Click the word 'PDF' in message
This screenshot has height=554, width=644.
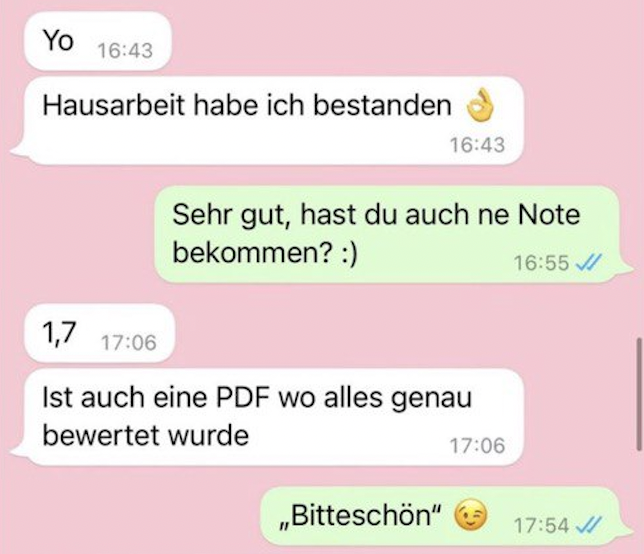coord(244,398)
